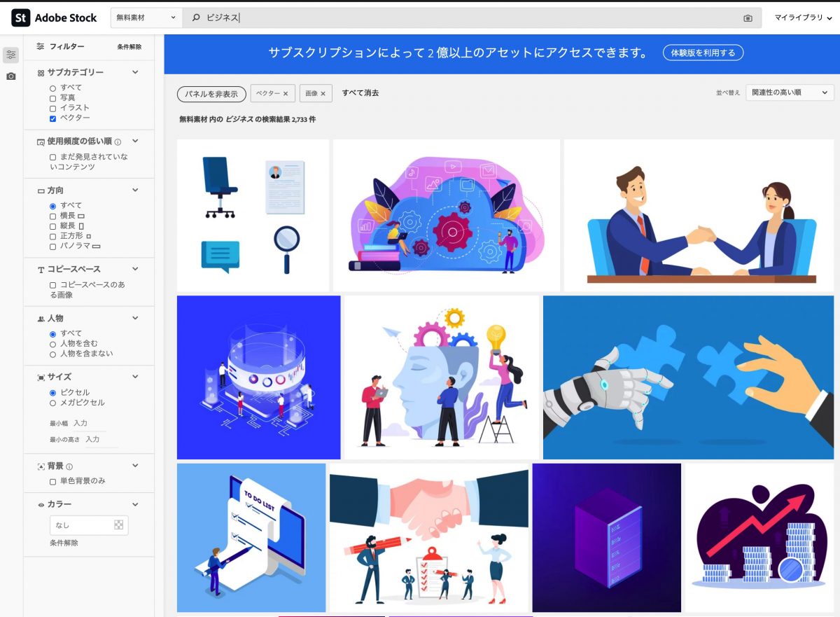Check the 単色背景のみ checkbox

point(52,482)
